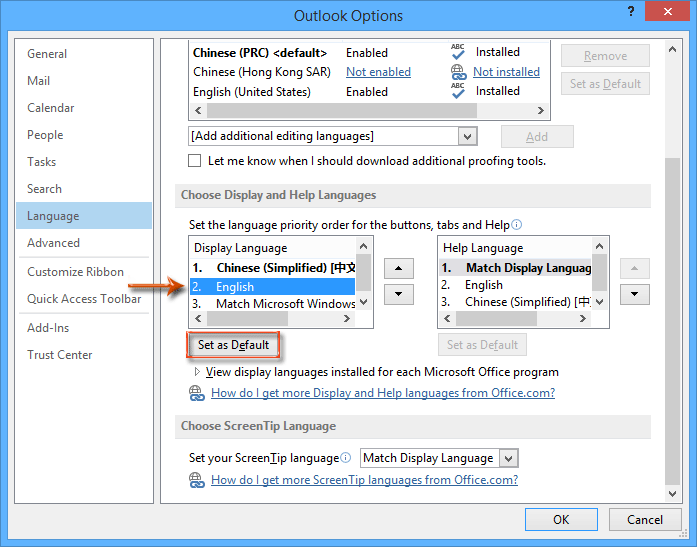Enable download additional proofing tools checkbox
The height and width of the screenshot is (547, 697).
point(196,161)
